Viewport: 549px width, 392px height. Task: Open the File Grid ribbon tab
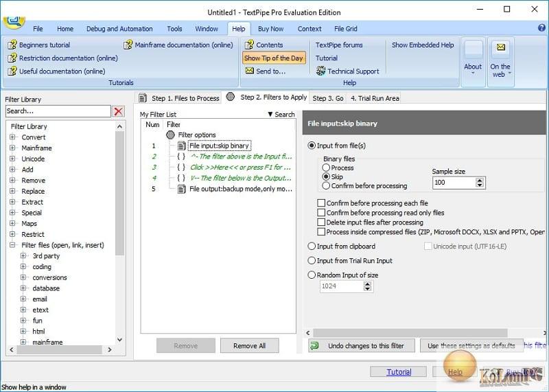(346, 29)
